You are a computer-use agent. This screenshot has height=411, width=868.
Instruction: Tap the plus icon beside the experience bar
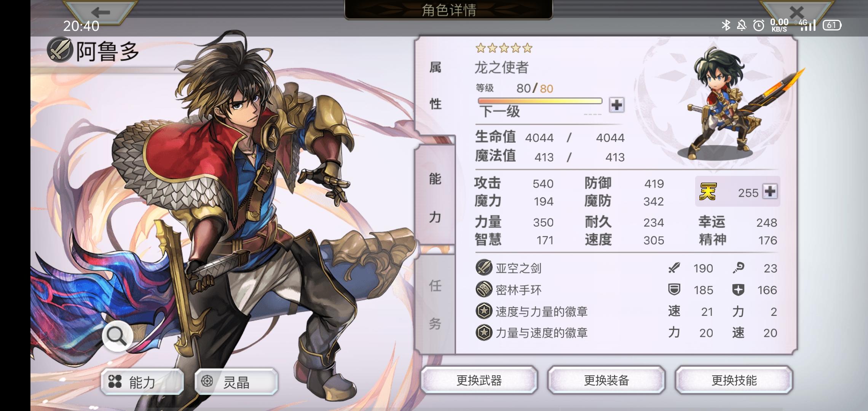(x=616, y=105)
